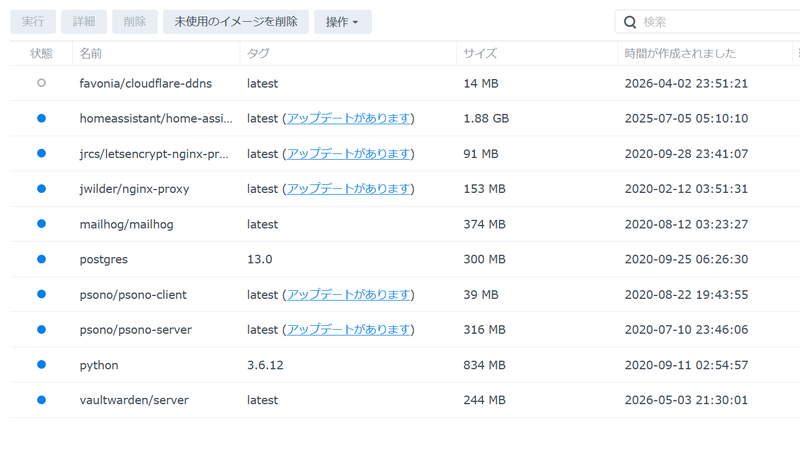Click blue status dot of python row
Viewport: 800px width, 454px height.
(x=41, y=365)
